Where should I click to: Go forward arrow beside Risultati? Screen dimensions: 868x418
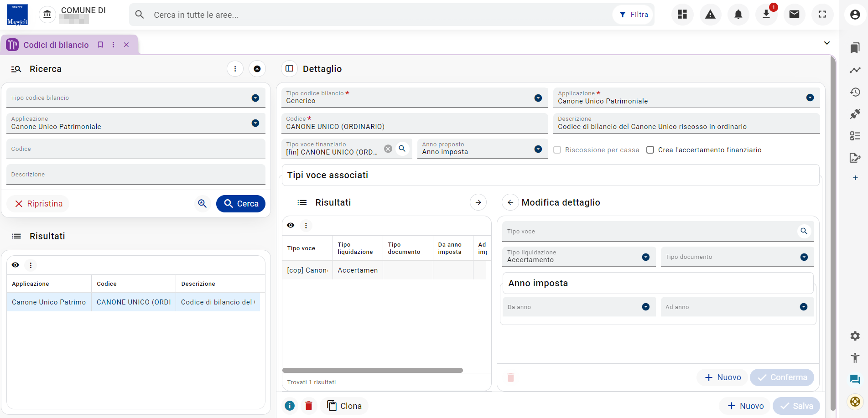pos(478,202)
